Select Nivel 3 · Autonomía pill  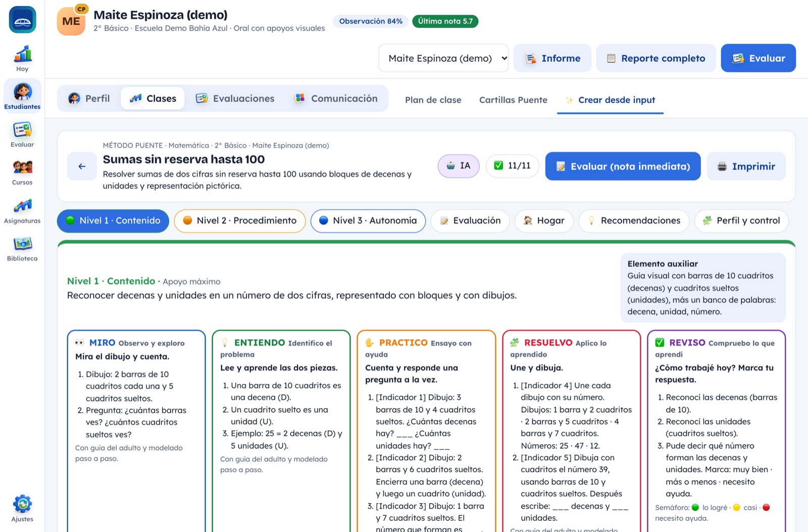pos(368,221)
